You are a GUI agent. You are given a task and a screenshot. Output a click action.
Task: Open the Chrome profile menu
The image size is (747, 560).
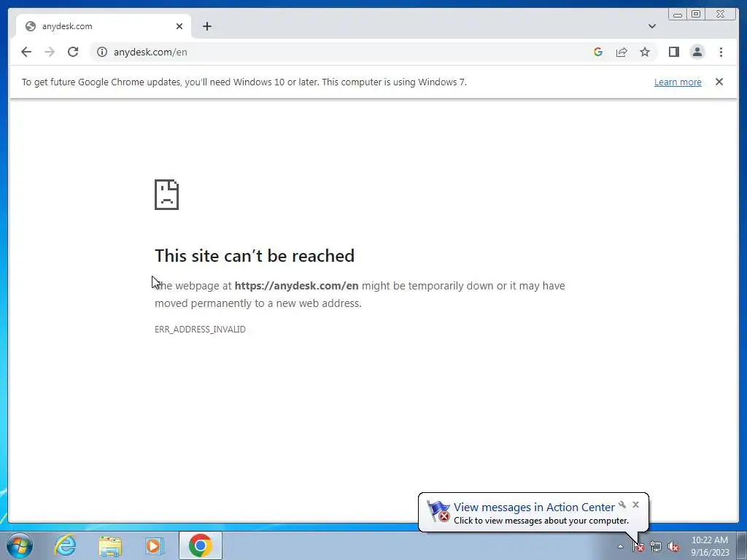697,52
